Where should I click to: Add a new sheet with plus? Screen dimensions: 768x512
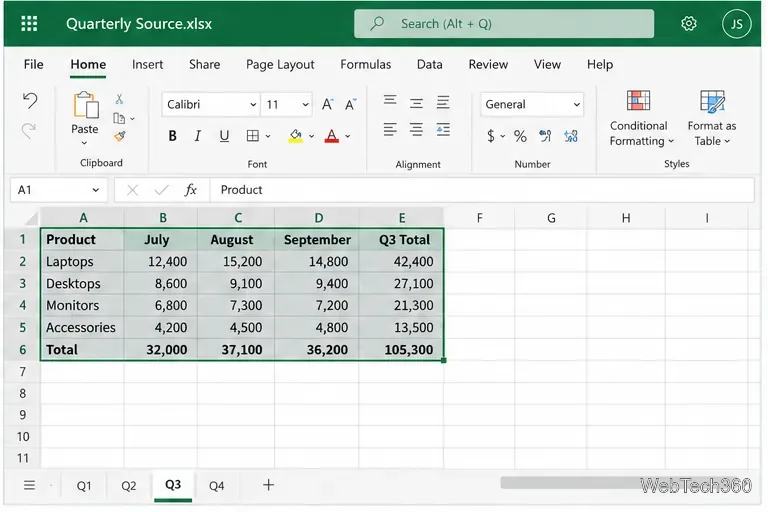[268, 485]
